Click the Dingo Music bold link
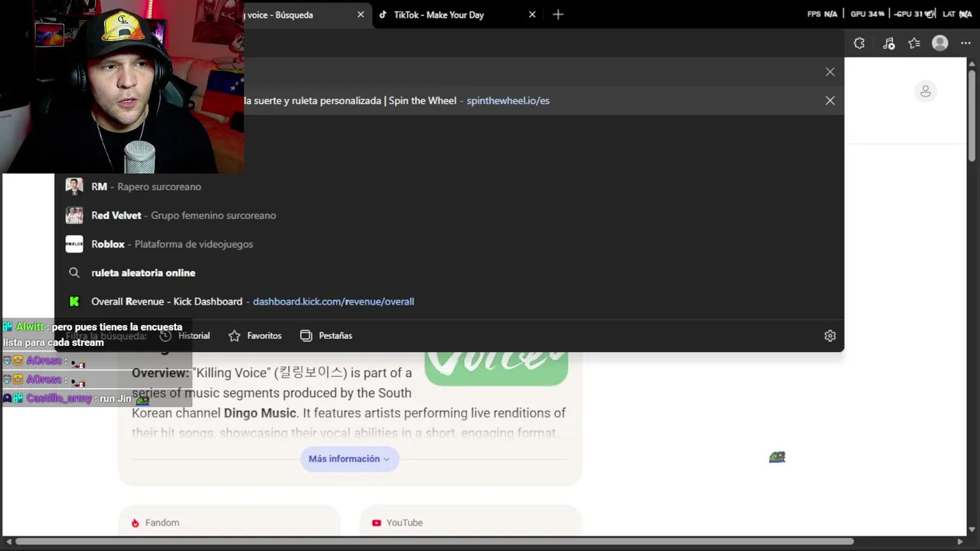This screenshot has width=980, height=551. [260, 413]
